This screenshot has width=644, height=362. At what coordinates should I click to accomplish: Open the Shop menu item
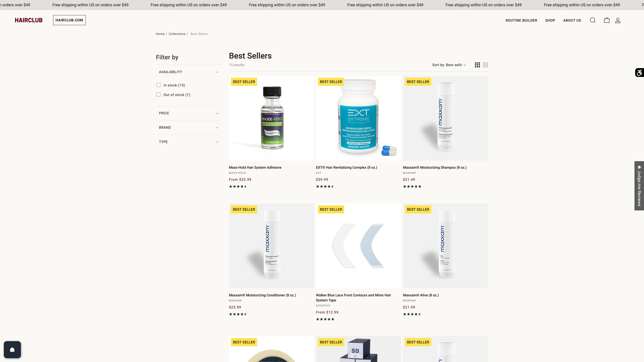tap(550, 20)
